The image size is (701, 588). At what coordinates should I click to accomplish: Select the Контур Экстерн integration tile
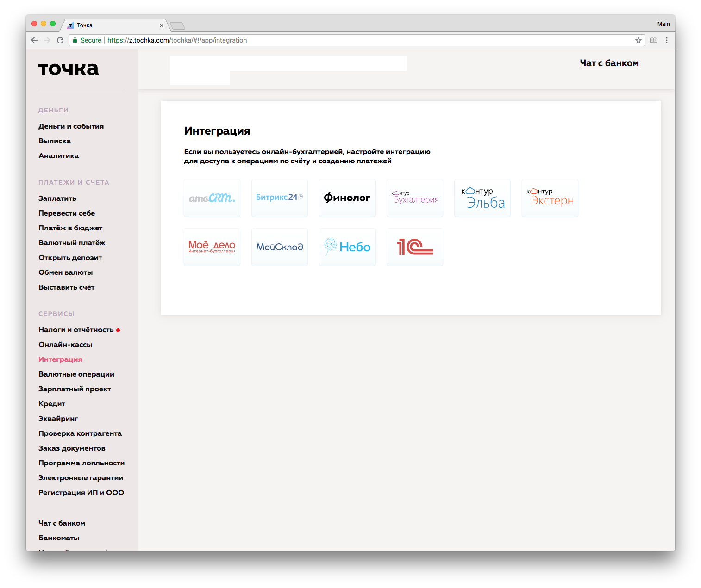[x=550, y=198]
